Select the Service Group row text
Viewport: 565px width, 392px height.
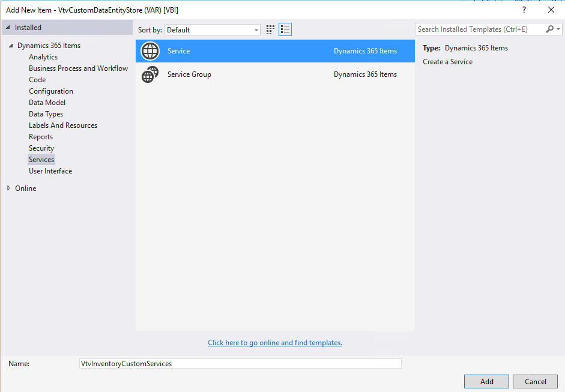pos(189,74)
